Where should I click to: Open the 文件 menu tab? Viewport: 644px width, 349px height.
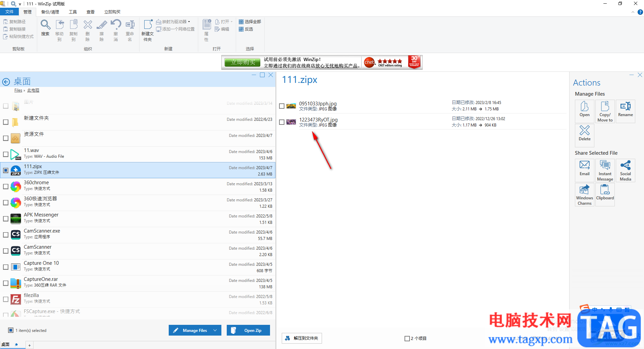click(x=9, y=12)
